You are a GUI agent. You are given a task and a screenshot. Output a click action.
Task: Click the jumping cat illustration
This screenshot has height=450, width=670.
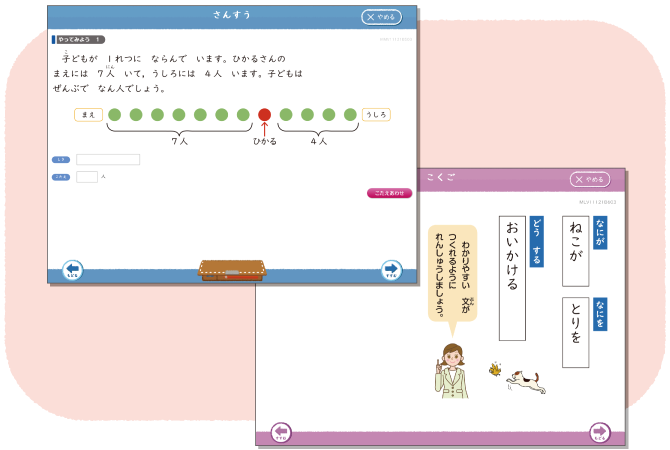(526, 382)
